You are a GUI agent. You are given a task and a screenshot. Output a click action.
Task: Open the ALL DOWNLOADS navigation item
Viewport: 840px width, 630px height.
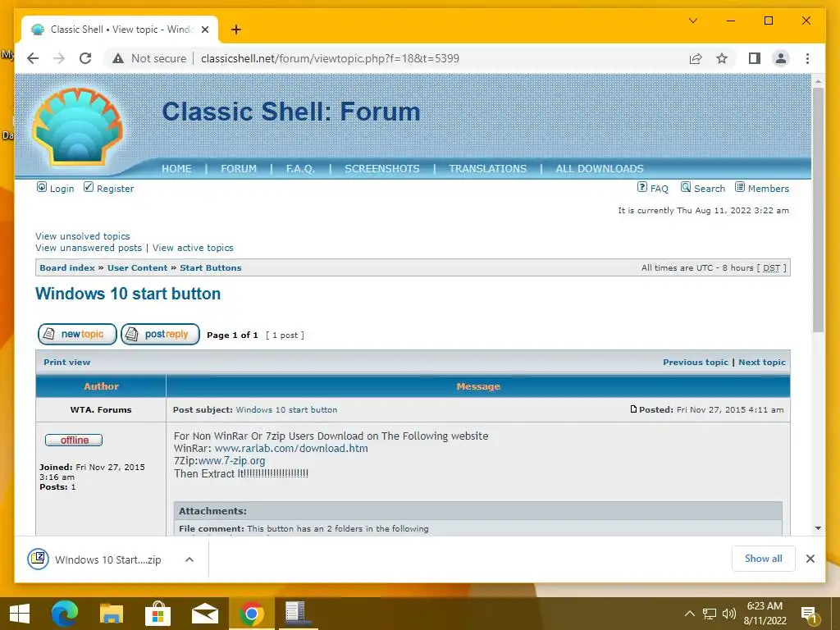pos(600,169)
